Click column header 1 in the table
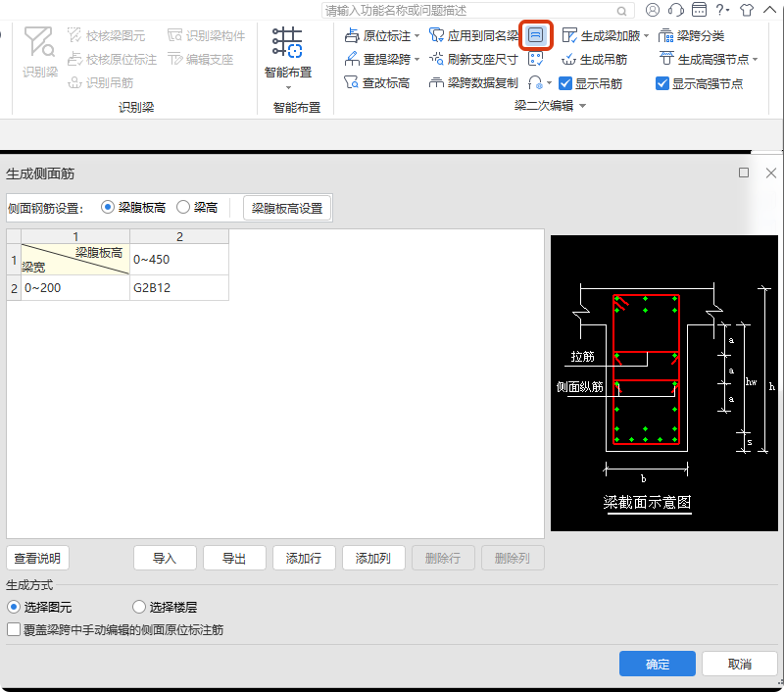The width and height of the screenshot is (784, 692). tap(75, 236)
